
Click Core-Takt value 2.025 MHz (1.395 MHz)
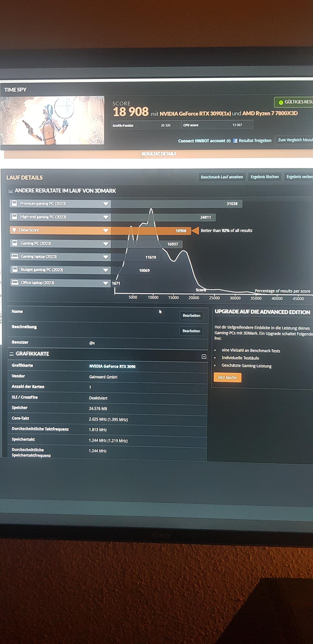click(108, 419)
